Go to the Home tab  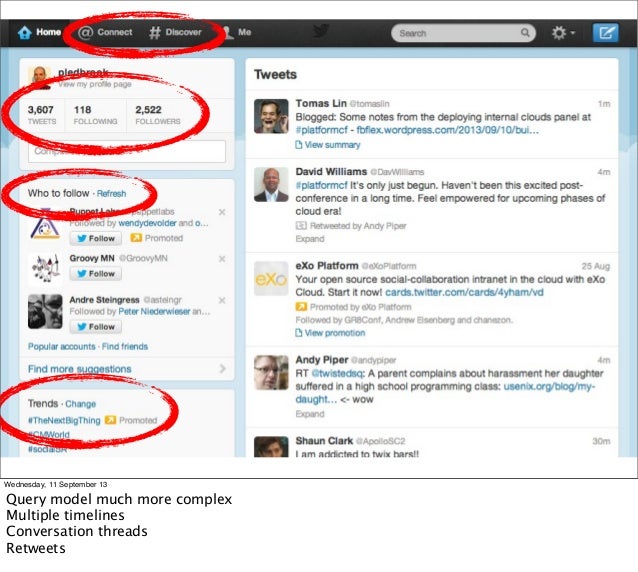[39, 32]
